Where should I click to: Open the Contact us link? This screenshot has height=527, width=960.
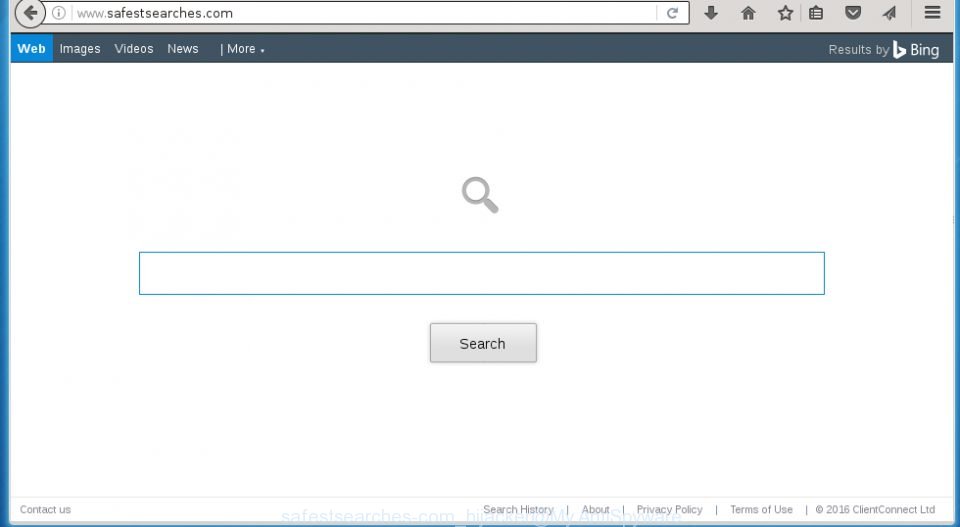(x=45, y=509)
